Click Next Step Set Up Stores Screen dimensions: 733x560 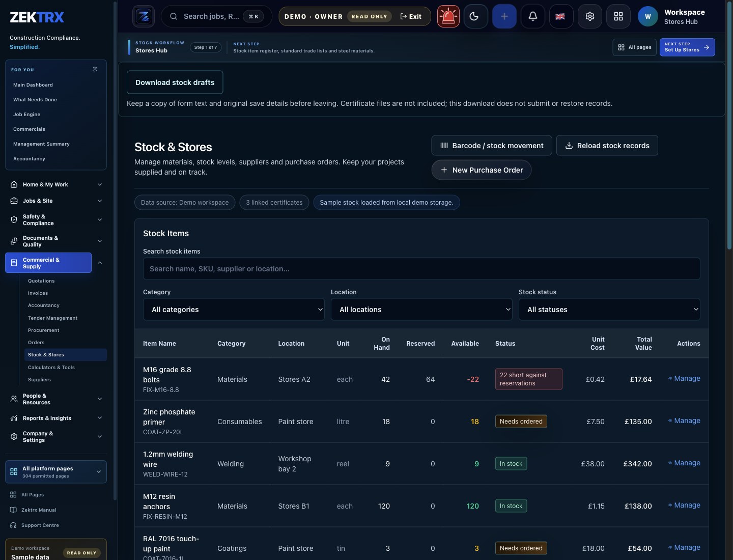tap(687, 47)
